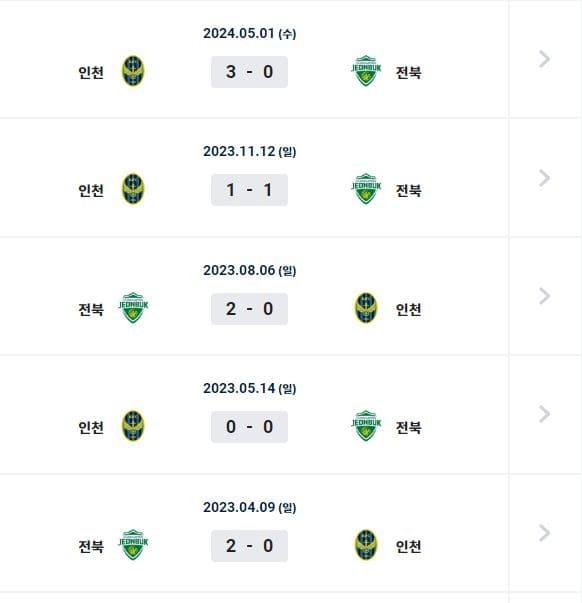
Task: Click the 0 - 0 score box
Action: pyautogui.click(x=249, y=427)
